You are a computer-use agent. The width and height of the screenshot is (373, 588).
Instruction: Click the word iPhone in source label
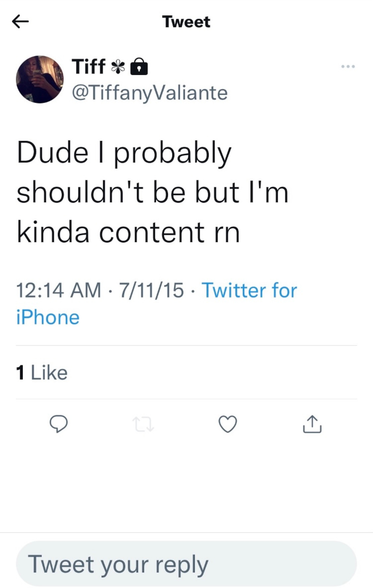coord(48,317)
